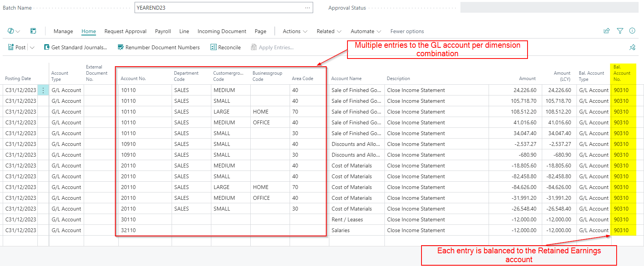644x266 pixels.
Task: Switch to the Manage tab
Action: [63, 31]
